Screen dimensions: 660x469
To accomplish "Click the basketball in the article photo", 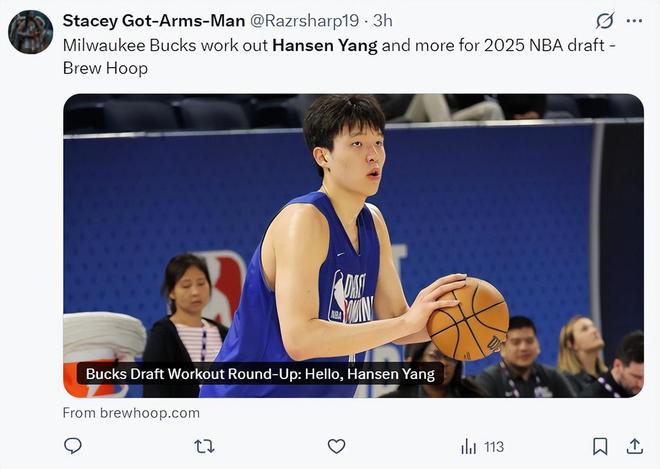I will 468,319.
